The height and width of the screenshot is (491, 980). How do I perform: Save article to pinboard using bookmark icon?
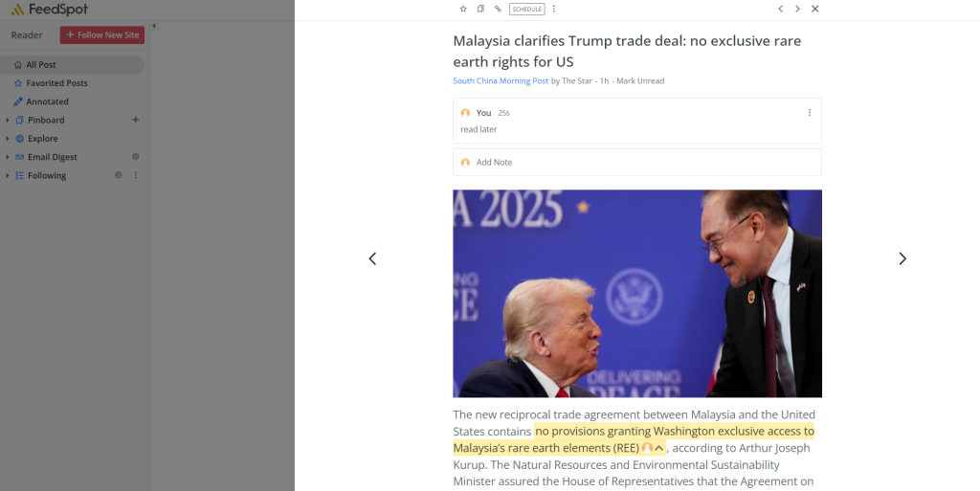[480, 9]
